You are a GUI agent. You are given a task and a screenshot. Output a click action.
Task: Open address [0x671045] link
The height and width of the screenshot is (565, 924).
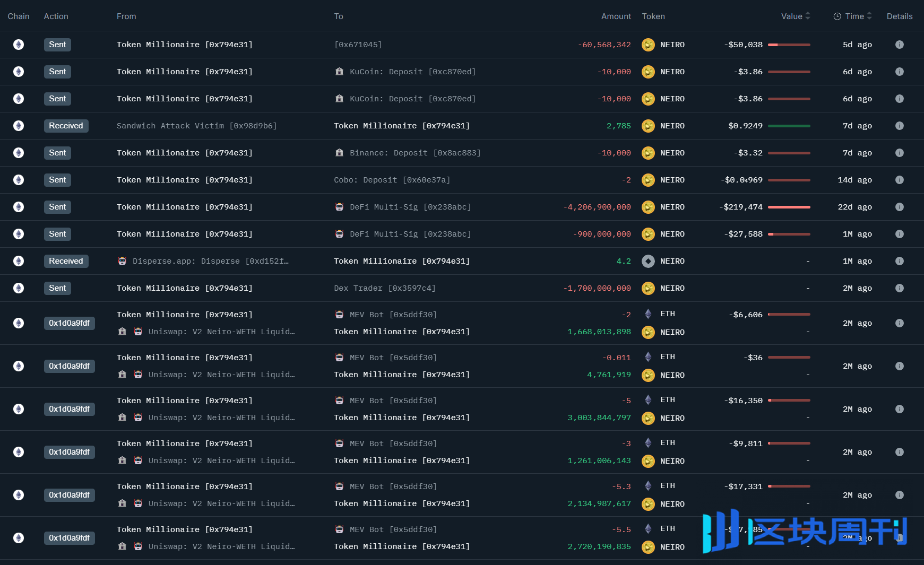[358, 45]
